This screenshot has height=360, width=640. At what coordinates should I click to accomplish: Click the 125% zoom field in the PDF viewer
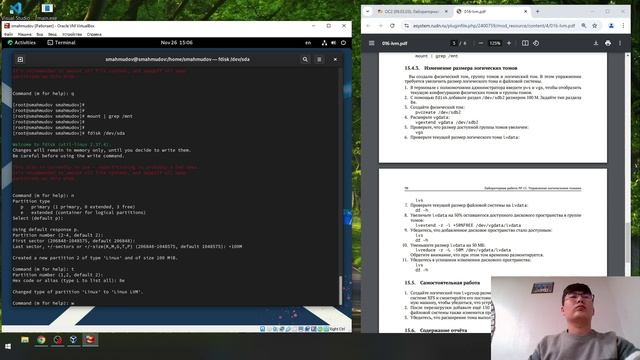495,43
